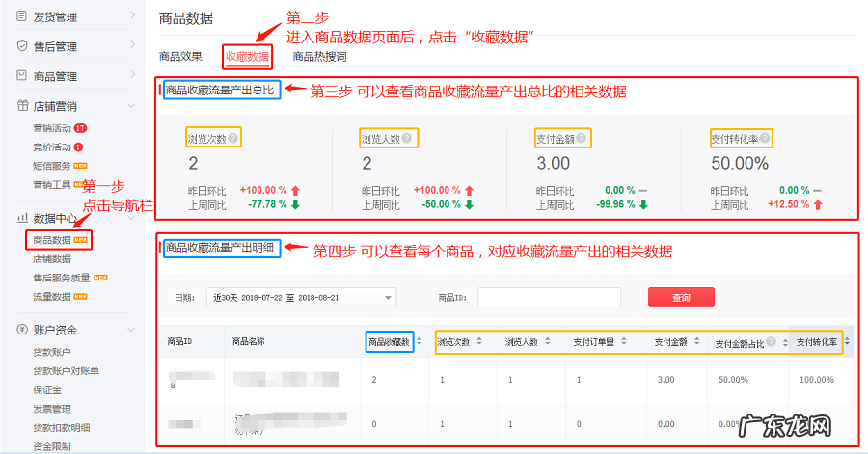This screenshot has width=868, height=454.
Task: Expand chevron next to 发货管理
Action: (132, 14)
